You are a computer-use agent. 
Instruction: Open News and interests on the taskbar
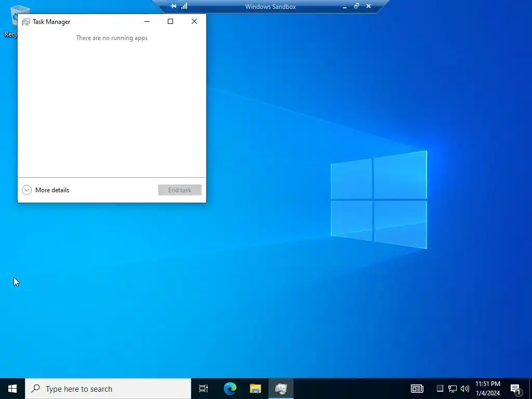click(x=417, y=389)
